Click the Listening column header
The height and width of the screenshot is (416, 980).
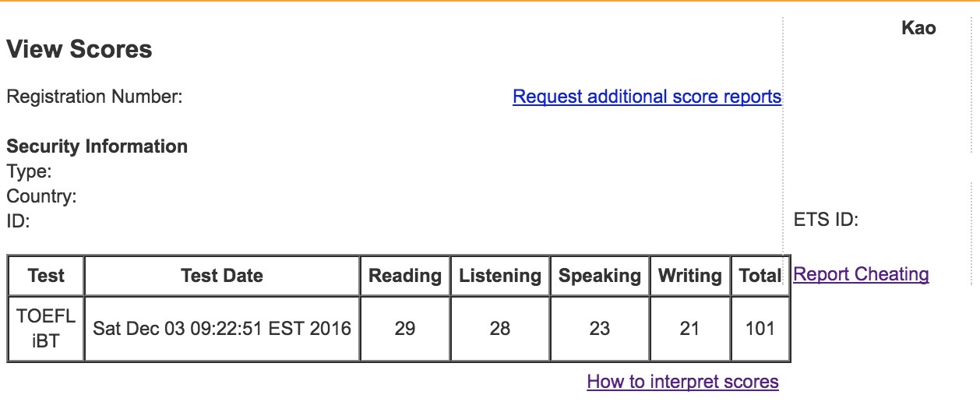[500, 276]
